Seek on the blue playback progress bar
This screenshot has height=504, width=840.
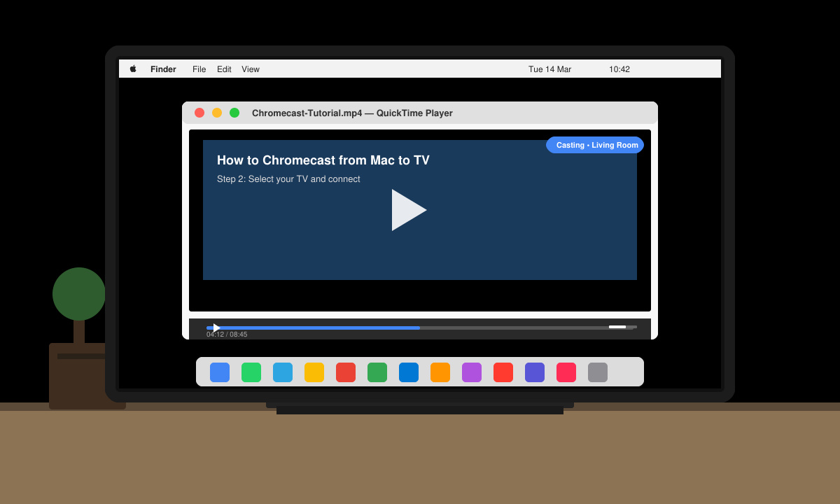[313, 328]
